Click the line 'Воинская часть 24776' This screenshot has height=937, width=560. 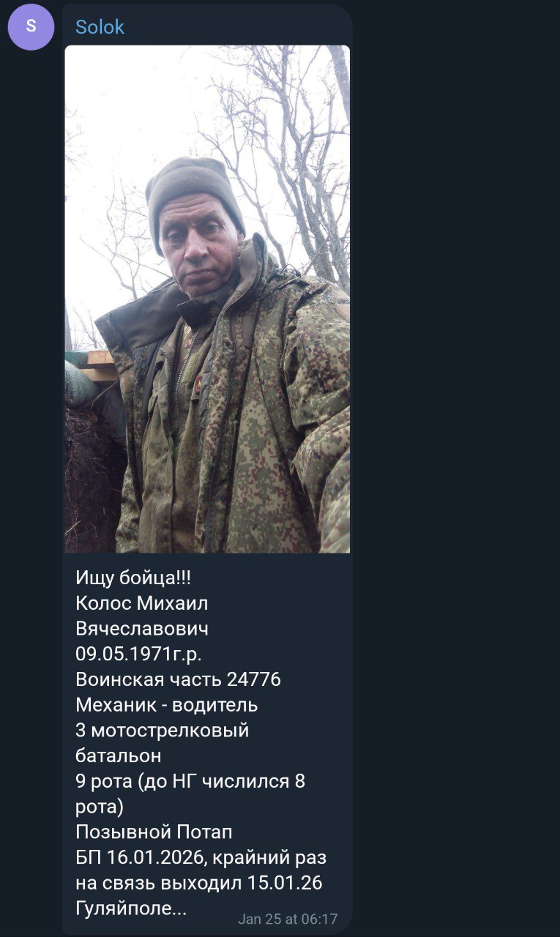tap(178, 679)
